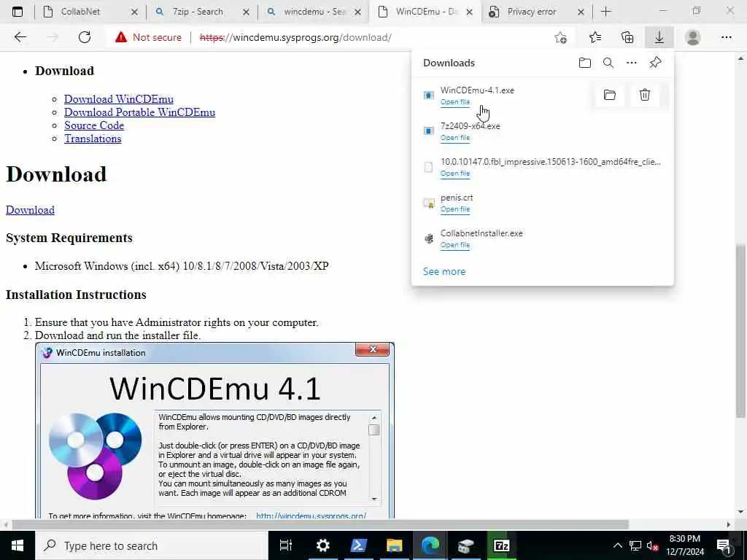747x560 pixels.
Task: Open file for penis.crt
Action: (455, 209)
